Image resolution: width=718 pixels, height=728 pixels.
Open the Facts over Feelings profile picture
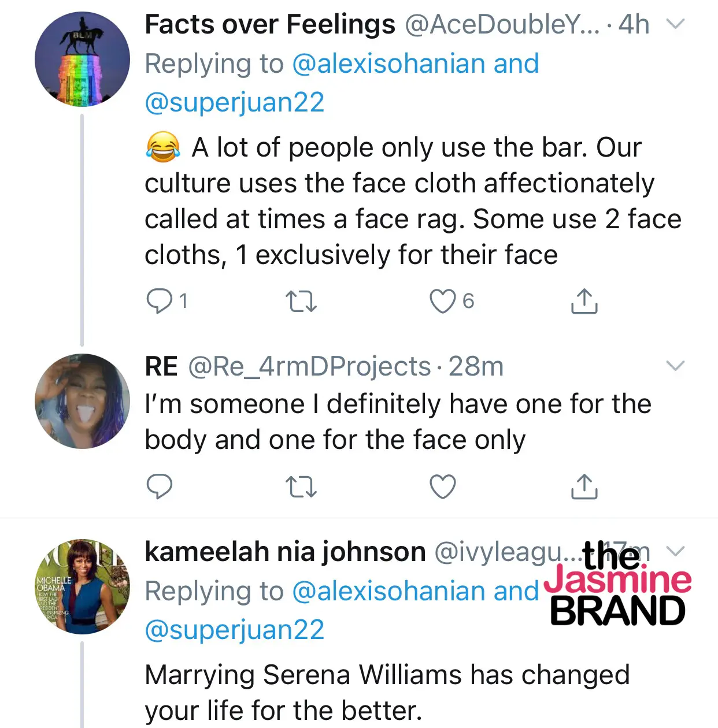point(82,60)
